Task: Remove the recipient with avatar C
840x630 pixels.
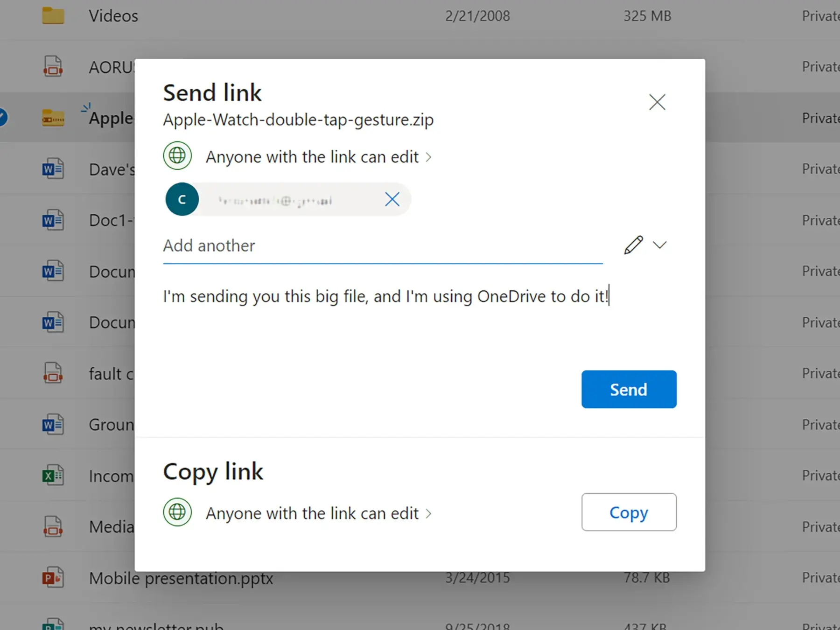Action: (x=392, y=199)
